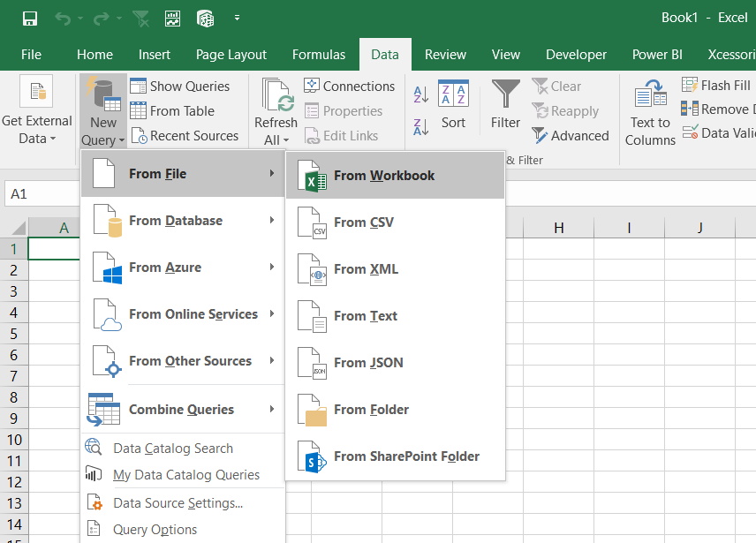Click Data Catalog Search
This screenshot has height=543, width=756.
[x=183, y=448]
